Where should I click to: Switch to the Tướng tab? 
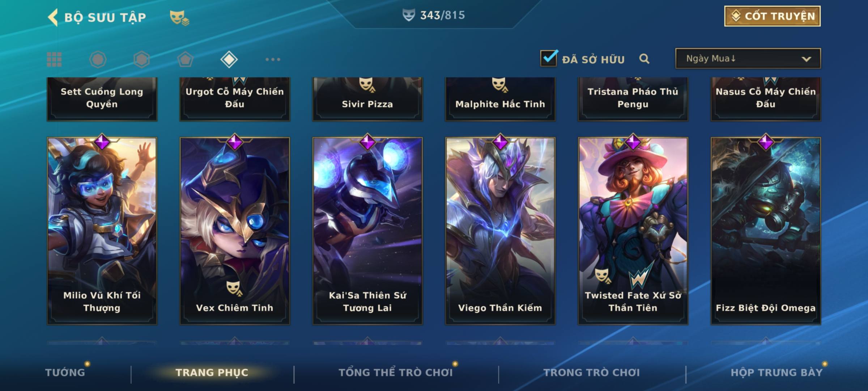65,373
